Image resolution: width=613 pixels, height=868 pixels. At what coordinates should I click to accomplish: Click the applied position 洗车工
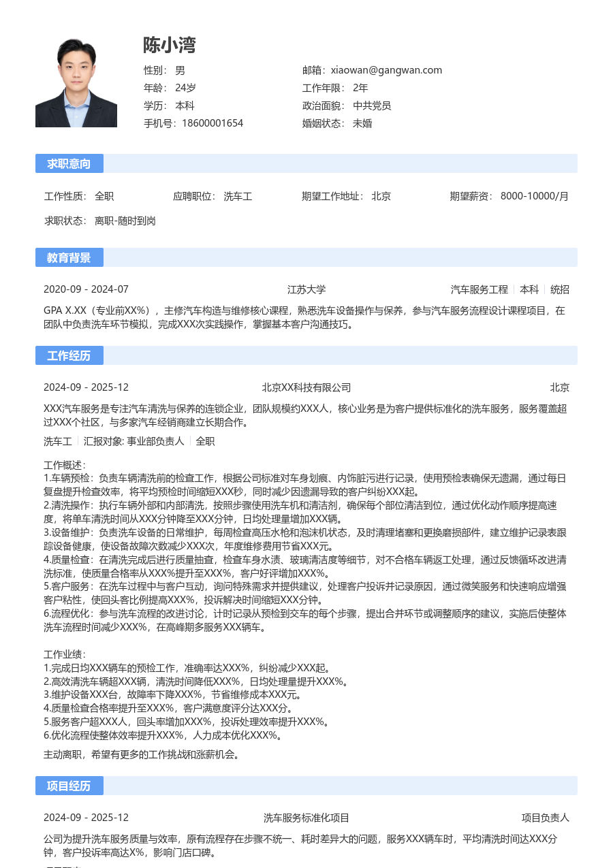point(238,196)
